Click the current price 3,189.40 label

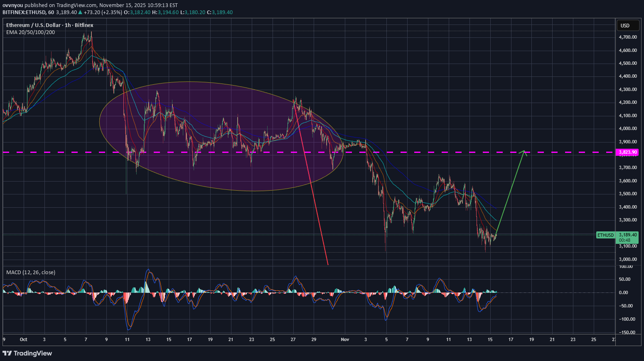(627, 235)
